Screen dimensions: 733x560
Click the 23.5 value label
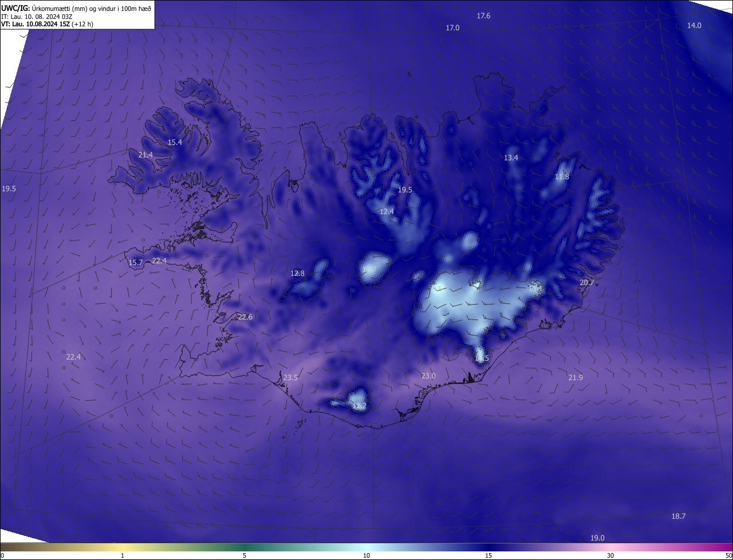(x=290, y=378)
